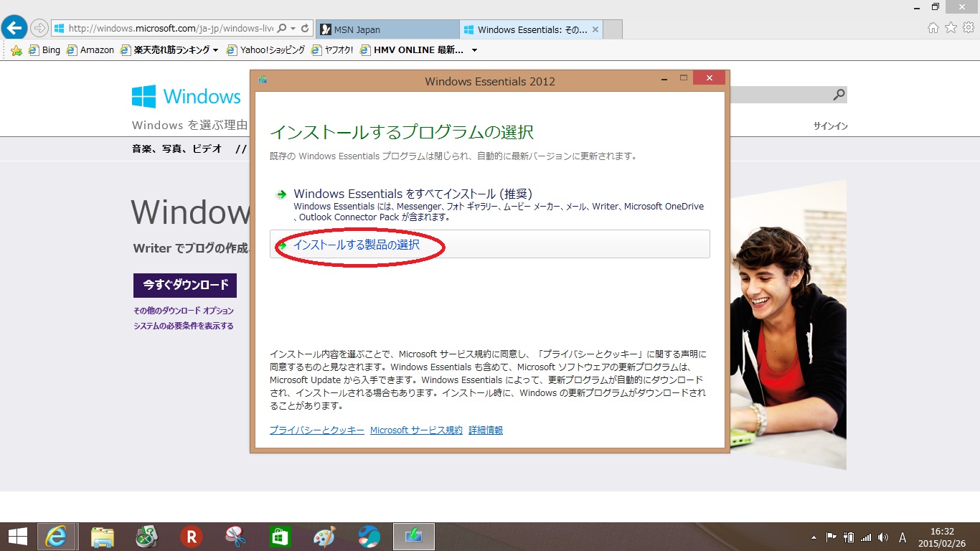The width and height of the screenshot is (980, 551).
Task: Open the ヤフオク! favorite
Action: click(332, 50)
